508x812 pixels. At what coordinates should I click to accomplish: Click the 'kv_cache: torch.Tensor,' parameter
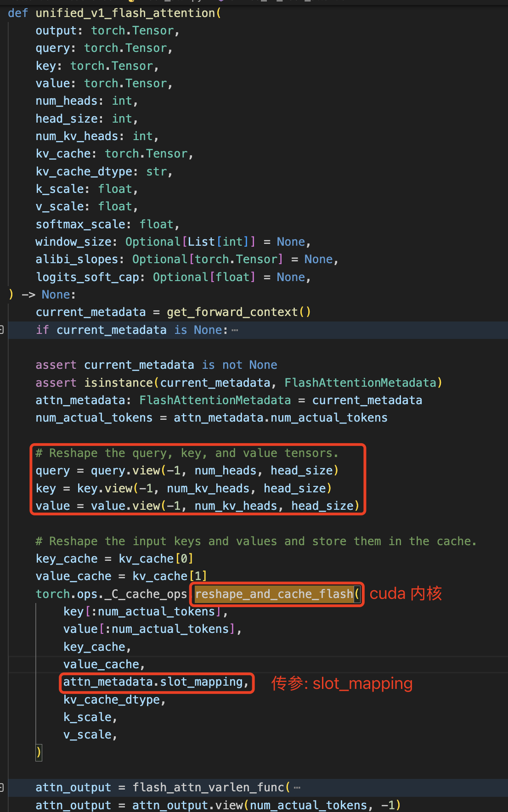(x=114, y=154)
